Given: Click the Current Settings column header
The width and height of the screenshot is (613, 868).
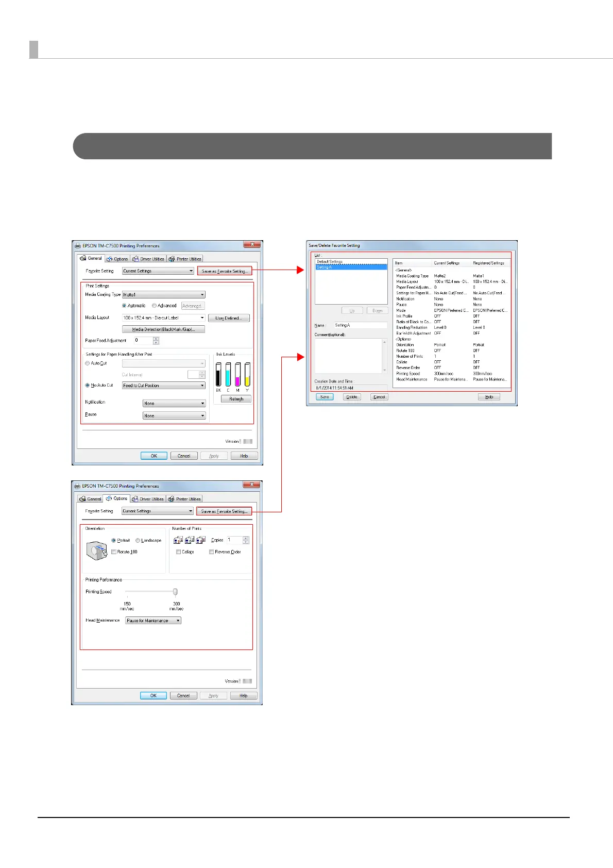Looking at the screenshot, I should (x=452, y=263).
